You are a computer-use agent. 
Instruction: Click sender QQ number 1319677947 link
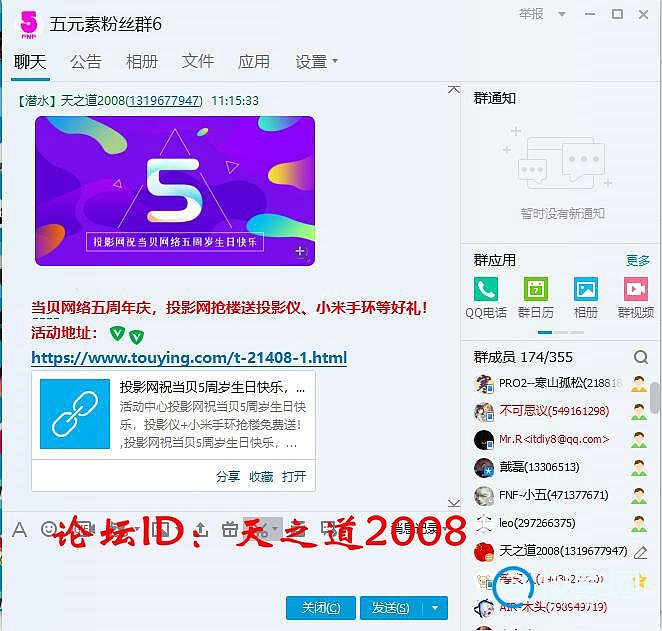click(x=165, y=101)
